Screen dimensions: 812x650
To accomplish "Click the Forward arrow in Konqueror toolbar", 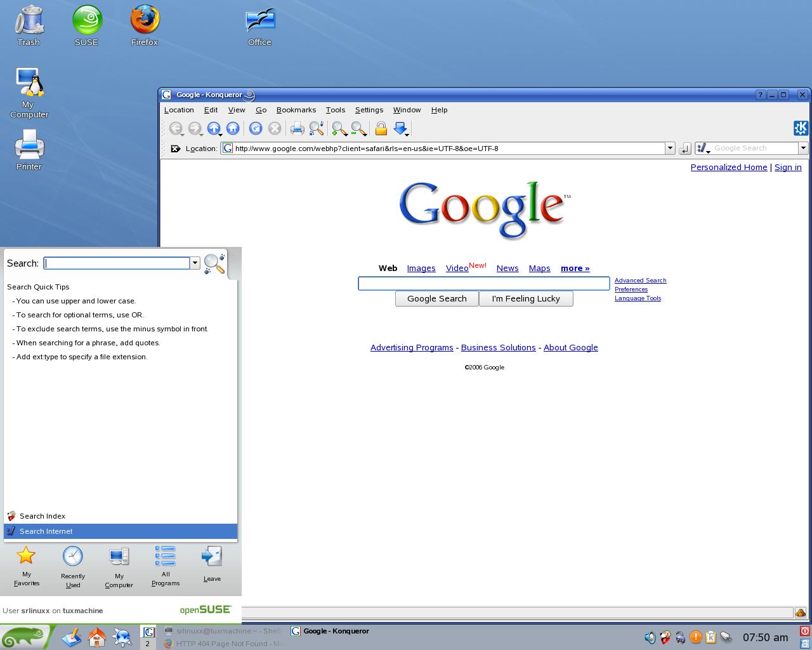I will click(195, 128).
